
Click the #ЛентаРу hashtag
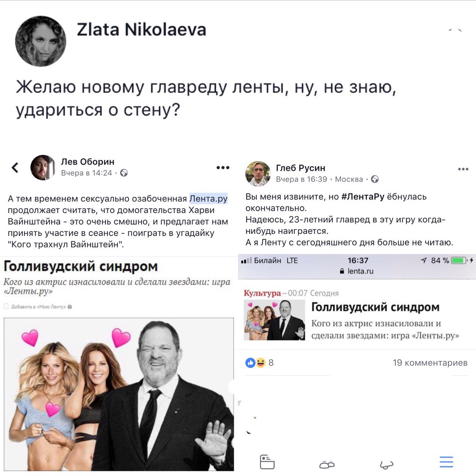click(363, 197)
